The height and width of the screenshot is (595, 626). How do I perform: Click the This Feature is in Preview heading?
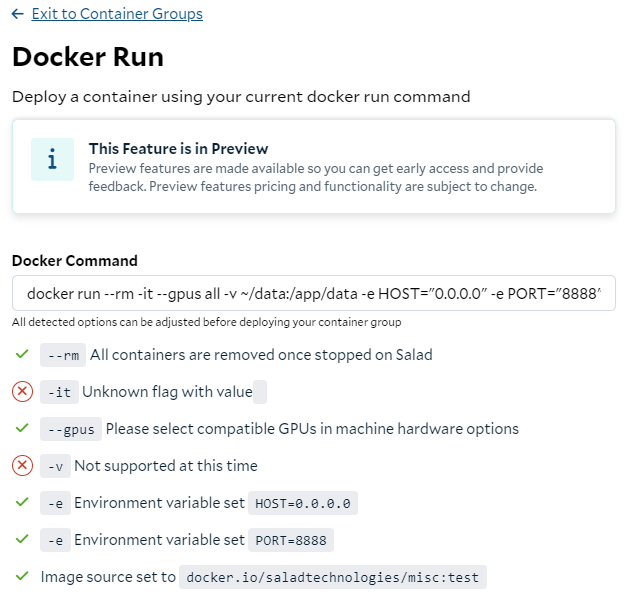pos(178,149)
